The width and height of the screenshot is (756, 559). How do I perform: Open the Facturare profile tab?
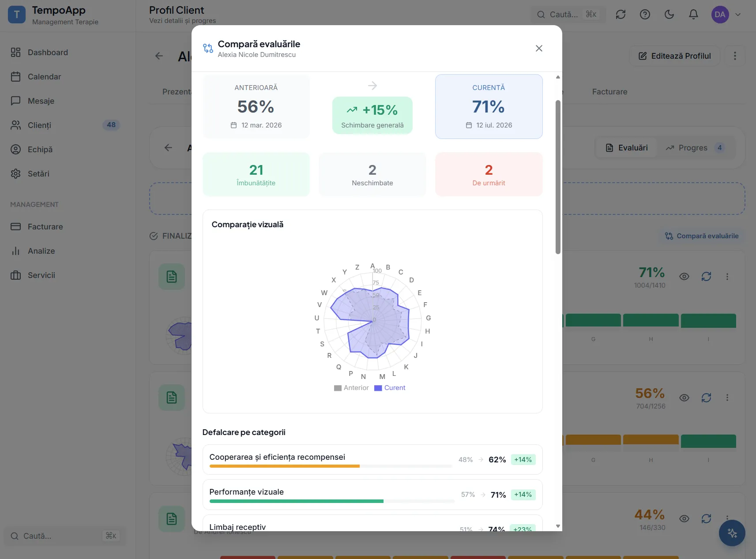tap(609, 92)
